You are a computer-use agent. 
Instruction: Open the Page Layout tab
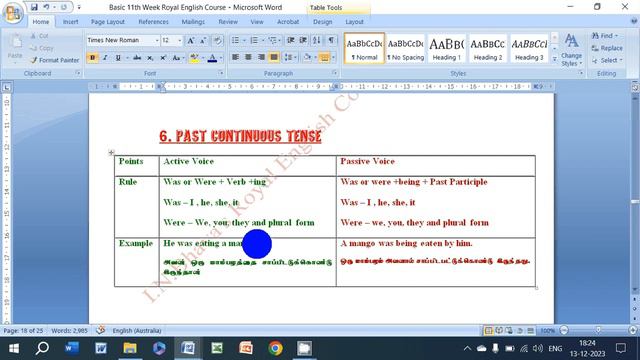(x=108, y=22)
